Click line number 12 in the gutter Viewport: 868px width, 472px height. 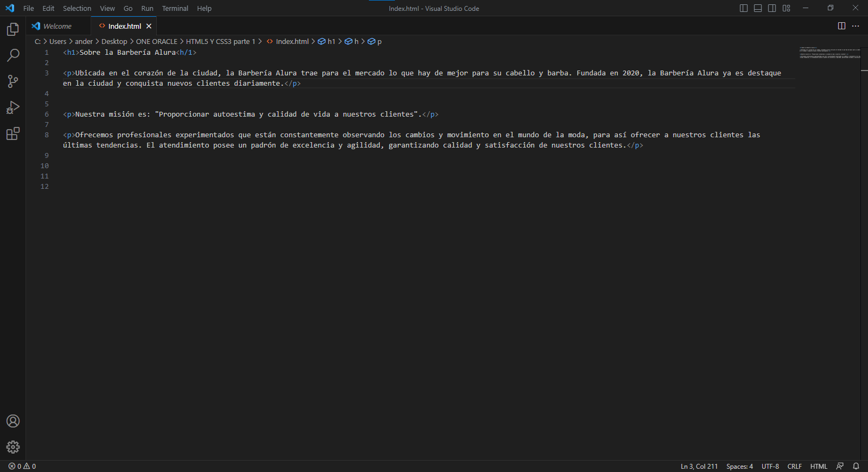click(44, 187)
